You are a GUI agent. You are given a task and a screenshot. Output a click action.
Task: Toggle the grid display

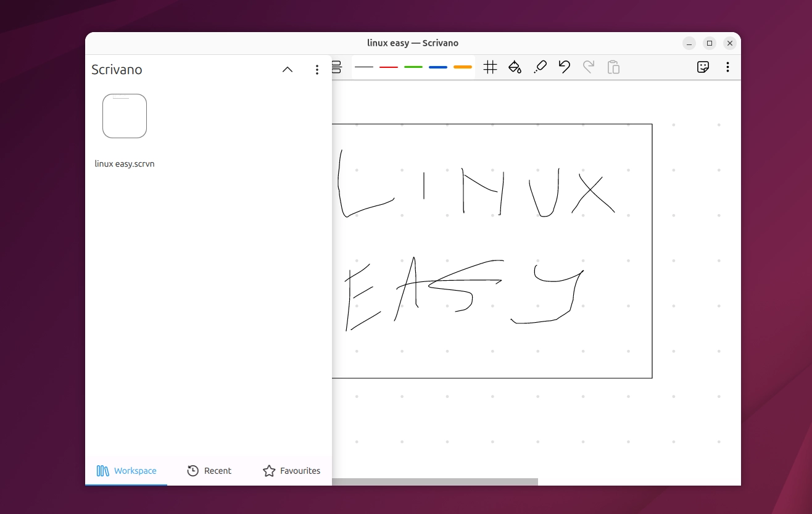[490, 67]
